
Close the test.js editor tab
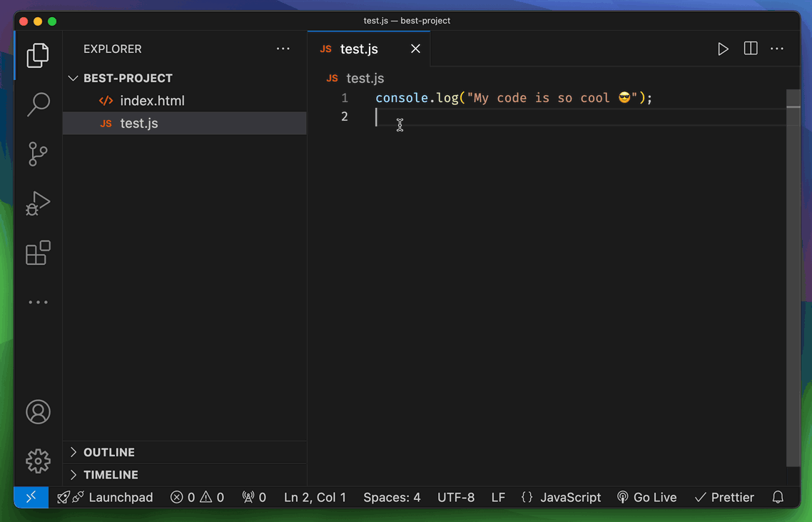coord(415,49)
